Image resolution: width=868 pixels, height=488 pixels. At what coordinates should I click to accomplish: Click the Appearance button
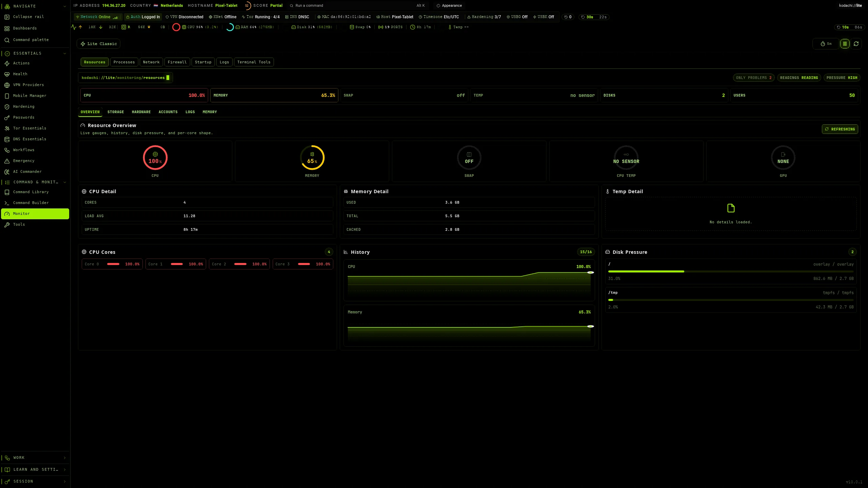coord(449,6)
